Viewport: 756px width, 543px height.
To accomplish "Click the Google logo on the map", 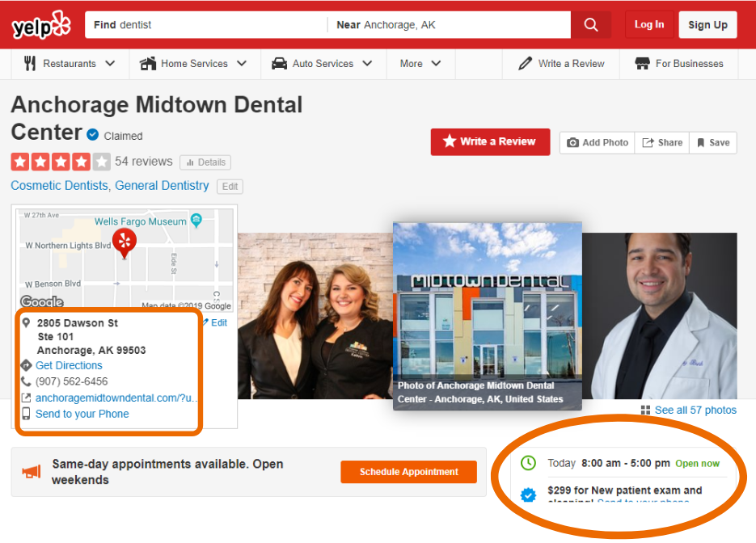I will [x=42, y=301].
